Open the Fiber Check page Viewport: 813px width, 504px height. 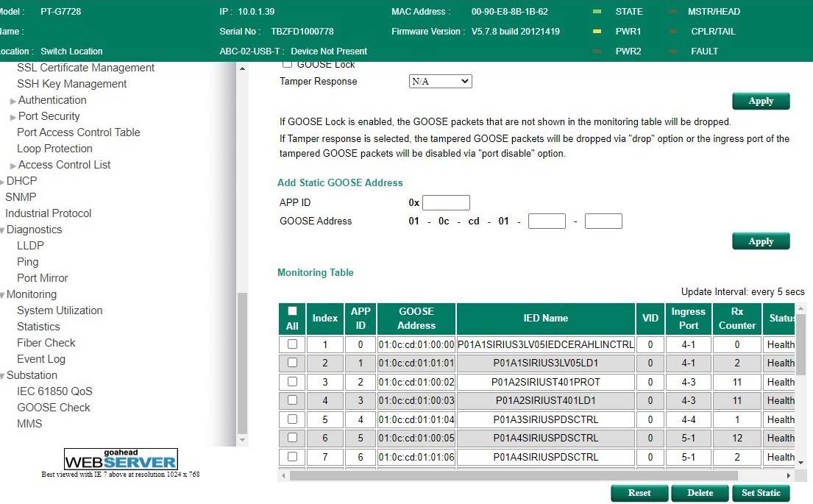click(x=46, y=343)
